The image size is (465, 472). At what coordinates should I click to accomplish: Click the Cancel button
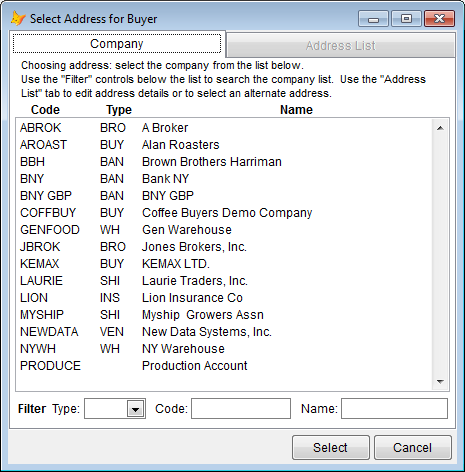[x=413, y=447]
